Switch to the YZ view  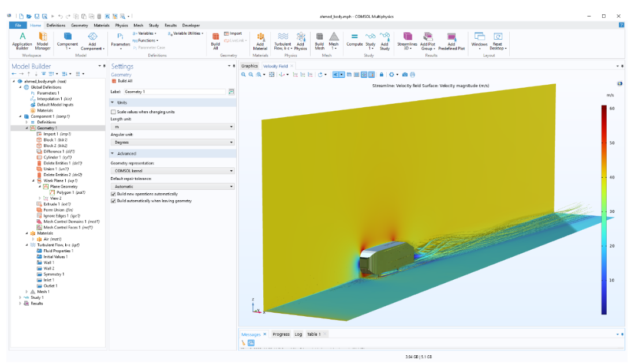click(x=303, y=74)
